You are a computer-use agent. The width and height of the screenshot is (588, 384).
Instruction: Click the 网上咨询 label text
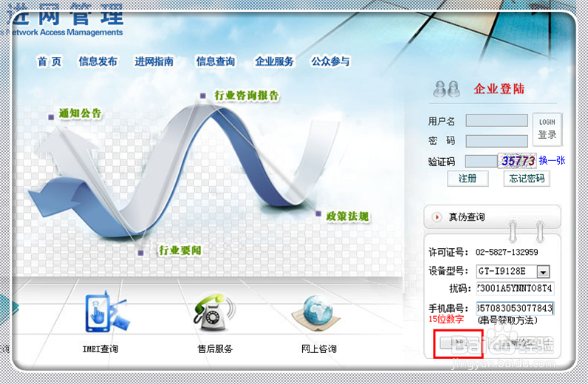319,349
